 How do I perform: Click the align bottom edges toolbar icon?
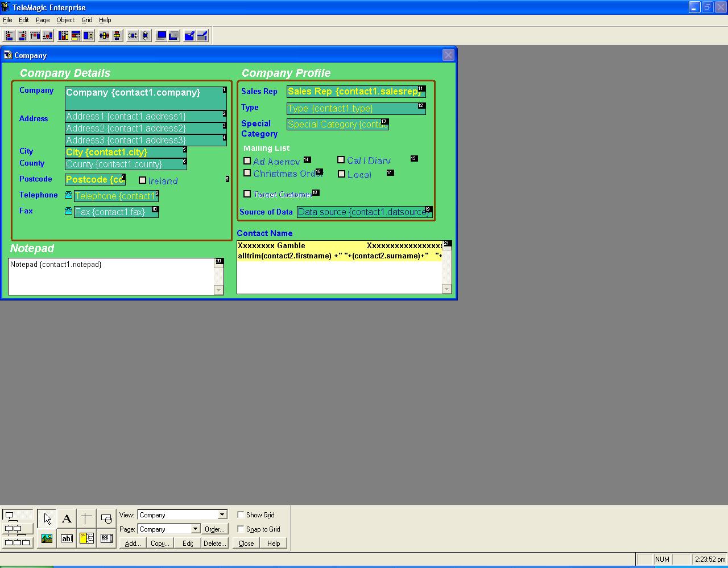point(48,36)
